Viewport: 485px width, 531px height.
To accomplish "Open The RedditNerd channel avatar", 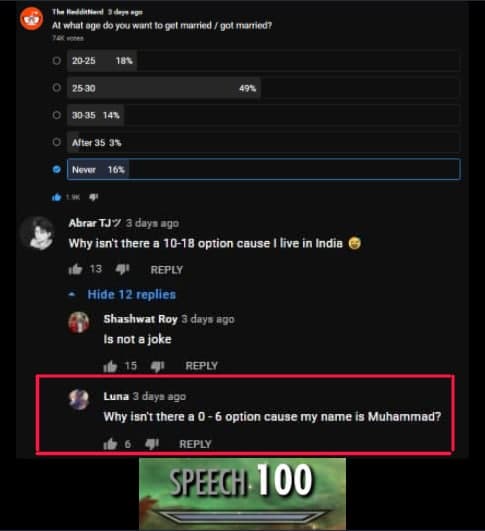I will 31,19.
